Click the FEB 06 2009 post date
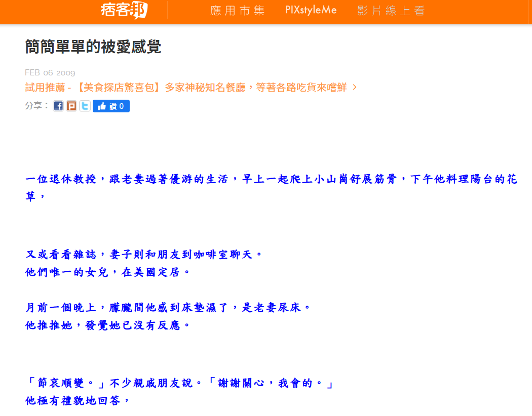Screen dimensions: 532x416 [50, 72]
